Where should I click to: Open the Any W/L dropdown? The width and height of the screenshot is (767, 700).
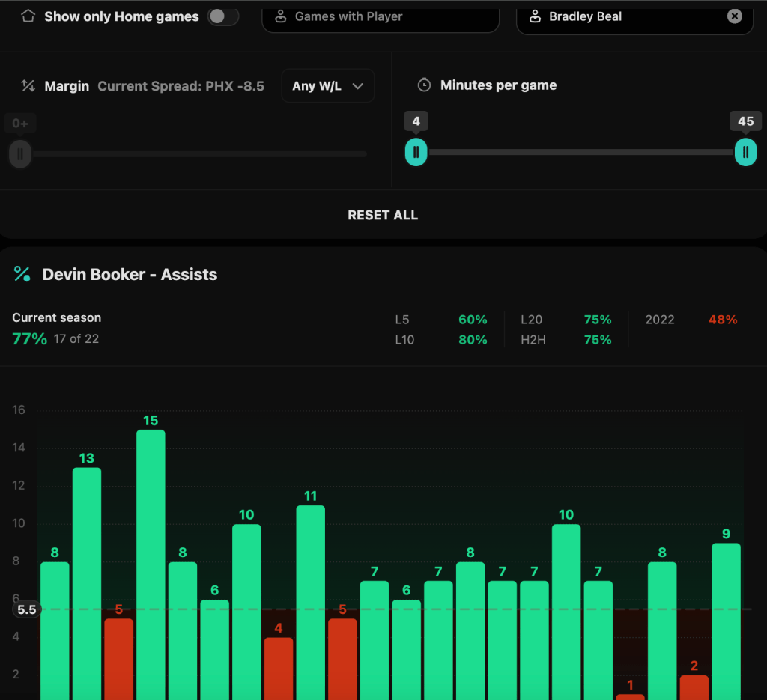pos(328,86)
